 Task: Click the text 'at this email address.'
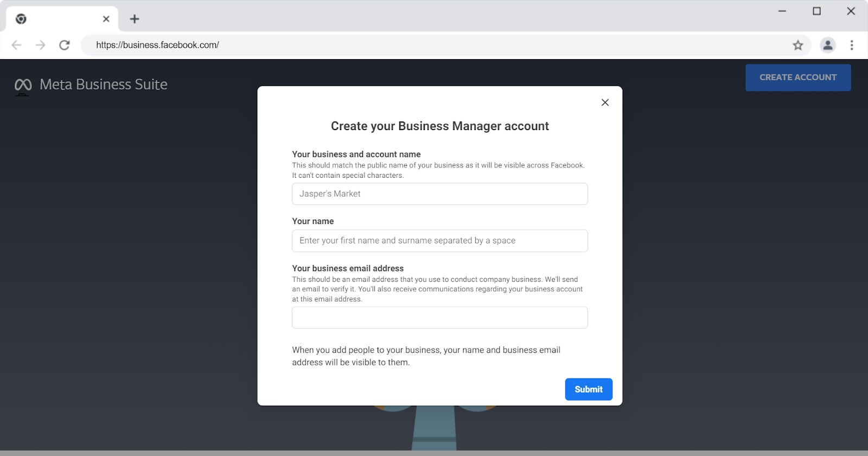tap(327, 299)
